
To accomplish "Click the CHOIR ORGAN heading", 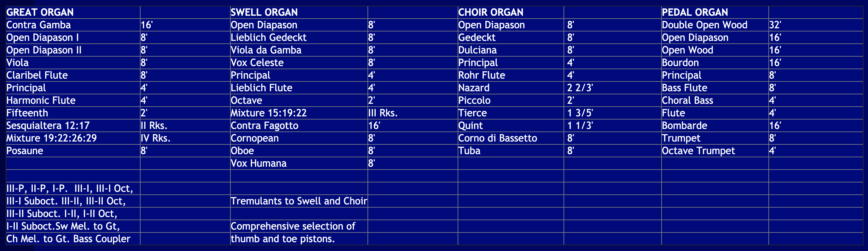I will pyautogui.click(x=491, y=13).
